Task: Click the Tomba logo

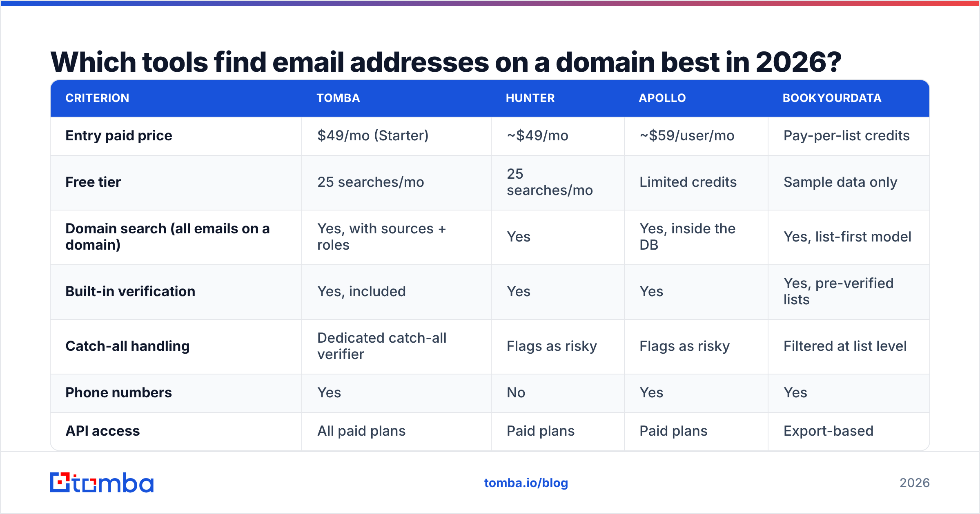Action: click(102, 483)
